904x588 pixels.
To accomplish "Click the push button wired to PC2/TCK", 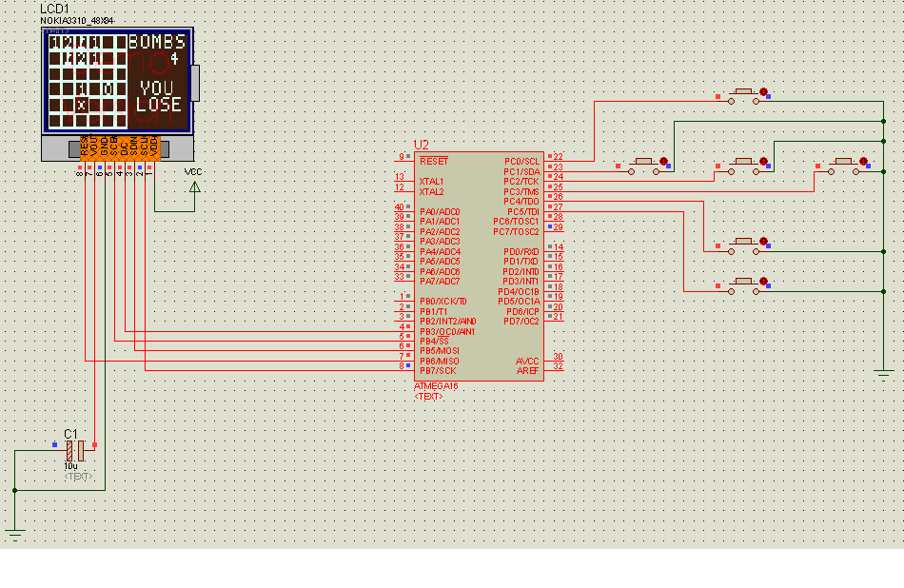I will [743, 166].
